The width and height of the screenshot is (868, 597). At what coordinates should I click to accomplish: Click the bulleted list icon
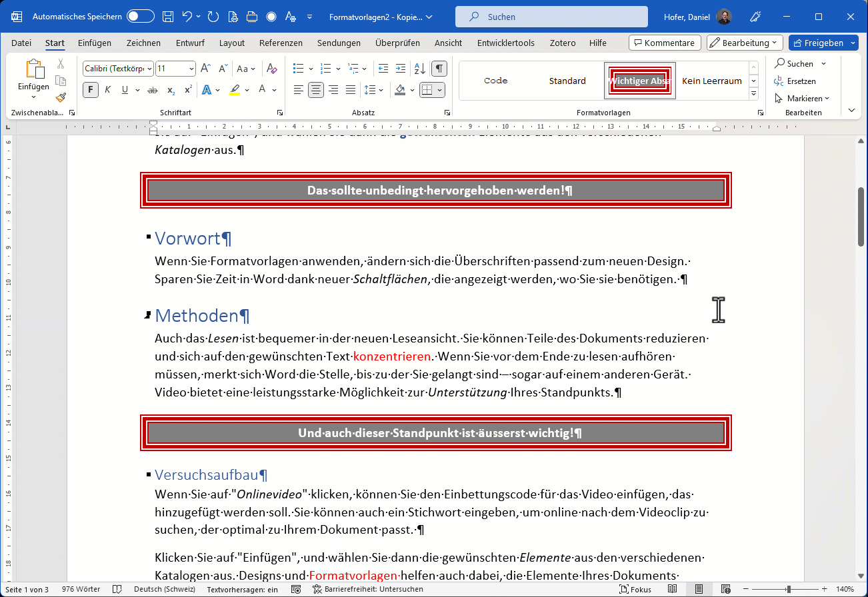pos(299,68)
